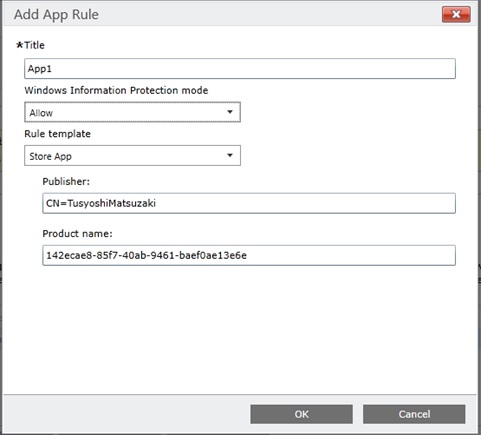Click into the Title text field
Viewport: 481px width, 435px height.
pyautogui.click(x=240, y=69)
